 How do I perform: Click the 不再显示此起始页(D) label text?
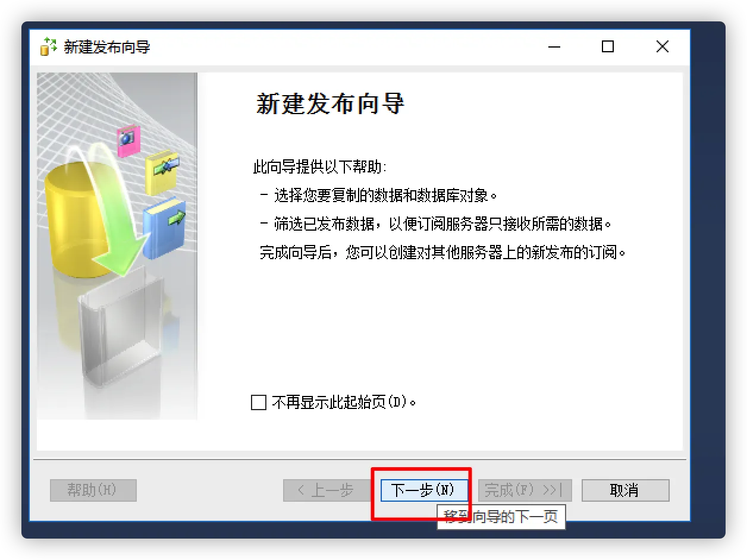(x=344, y=402)
